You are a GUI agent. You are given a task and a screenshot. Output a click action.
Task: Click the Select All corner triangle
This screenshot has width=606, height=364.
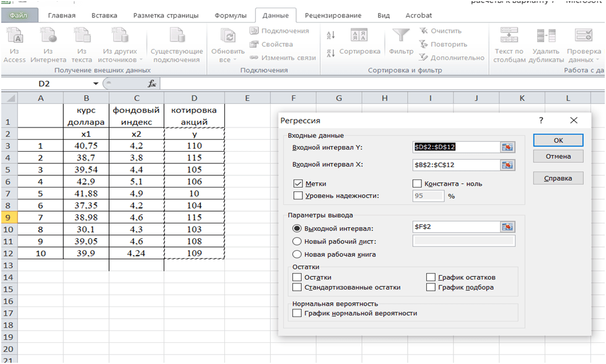click(9, 98)
